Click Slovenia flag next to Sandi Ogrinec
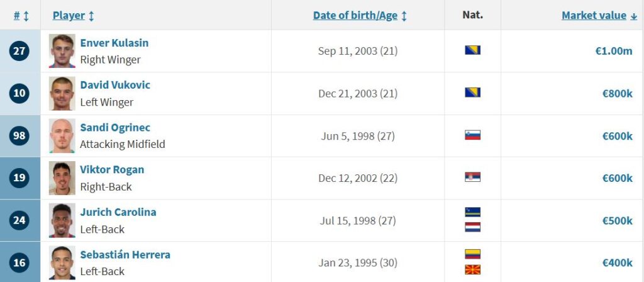Viewport: 644px width, 282px height. (x=472, y=135)
